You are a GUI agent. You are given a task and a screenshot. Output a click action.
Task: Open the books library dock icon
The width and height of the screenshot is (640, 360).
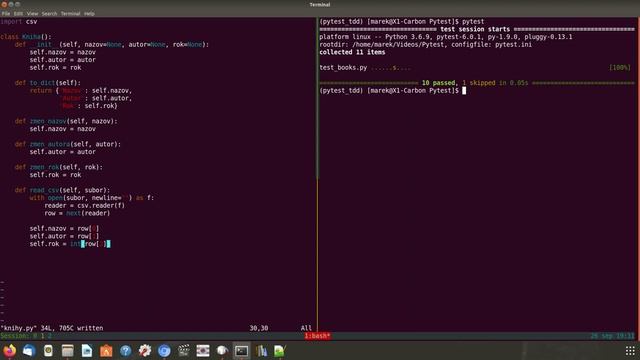pos(261,351)
